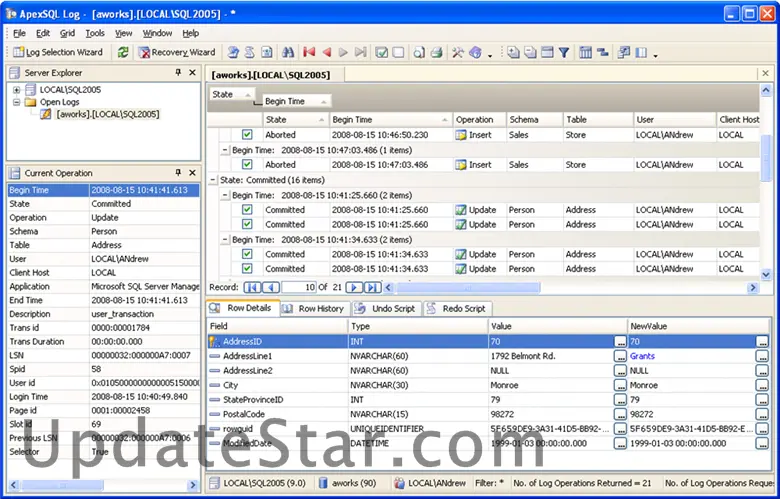Open dropdown arrow after help icon
The height and width of the screenshot is (499, 780).
[x=490, y=55]
